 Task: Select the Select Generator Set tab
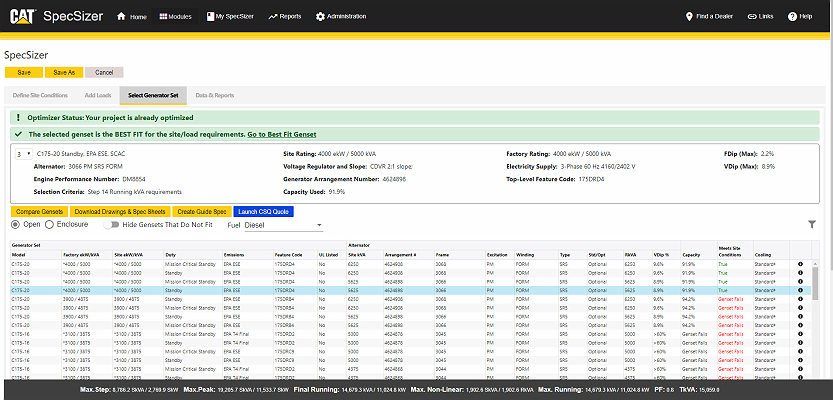[153, 95]
